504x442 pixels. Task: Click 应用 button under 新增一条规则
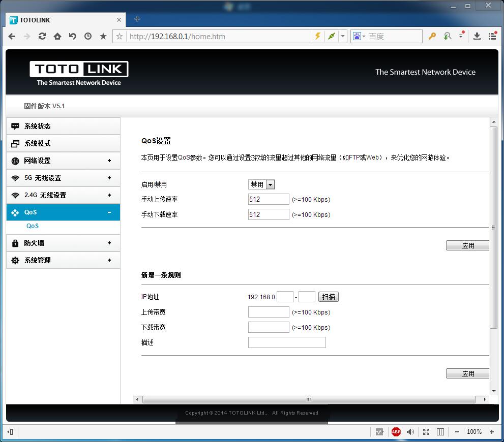[x=468, y=373]
